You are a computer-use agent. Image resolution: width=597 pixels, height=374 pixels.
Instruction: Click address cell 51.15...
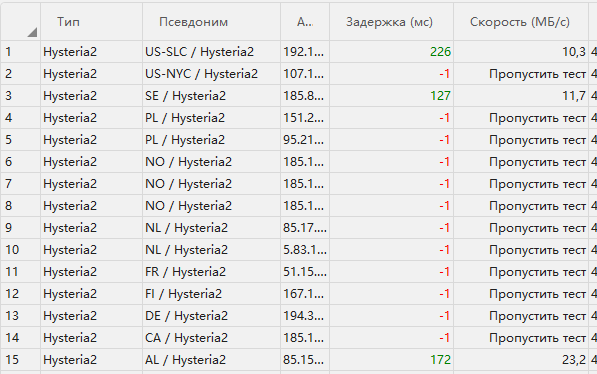coord(305,272)
